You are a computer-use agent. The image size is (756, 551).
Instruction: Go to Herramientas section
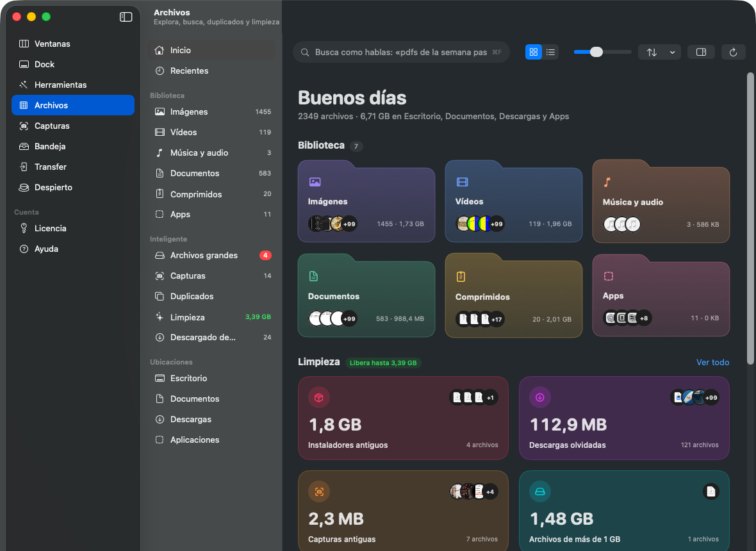pos(73,85)
